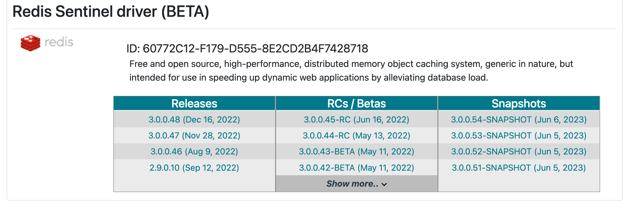Open 3.0.0.51-SNAPSHOT (Jun 5, 2023)

coord(519,168)
